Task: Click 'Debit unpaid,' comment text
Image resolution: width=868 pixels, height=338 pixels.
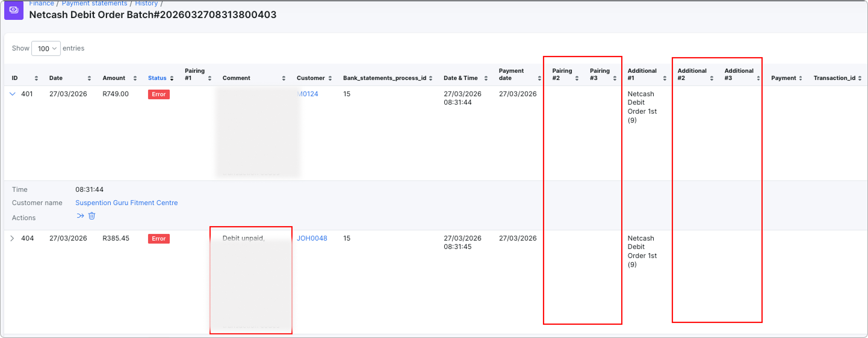Action: (244, 239)
